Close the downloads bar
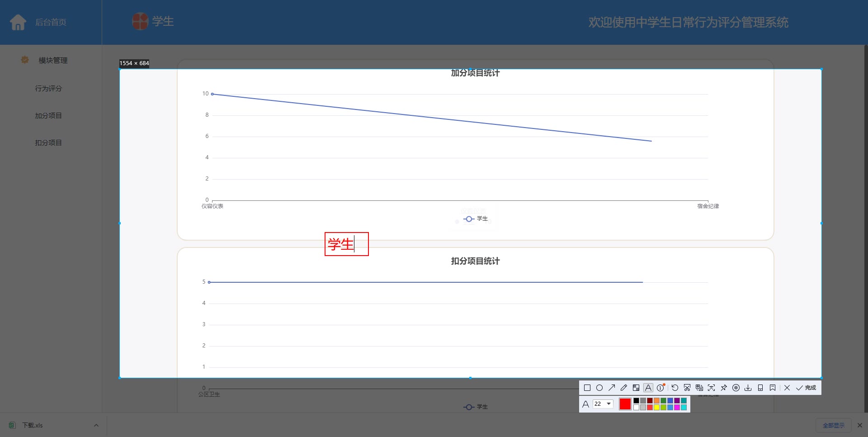Screen dimensions: 868x437 pyautogui.click(x=860, y=425)
